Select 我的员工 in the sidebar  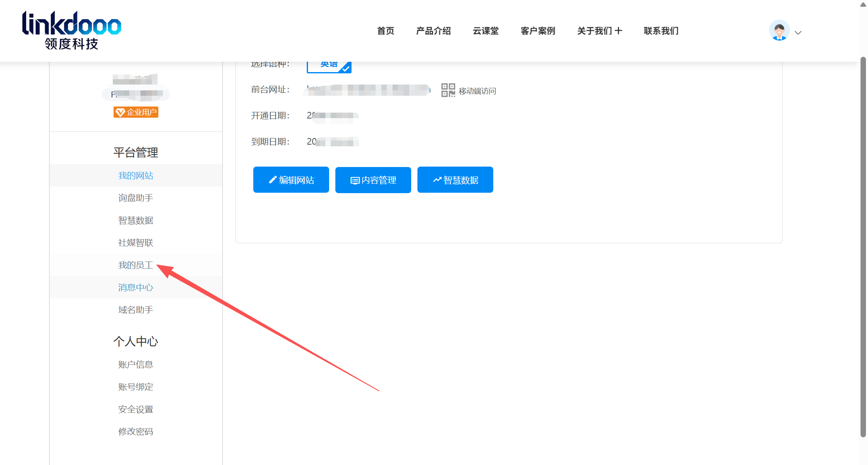(136, 265)
